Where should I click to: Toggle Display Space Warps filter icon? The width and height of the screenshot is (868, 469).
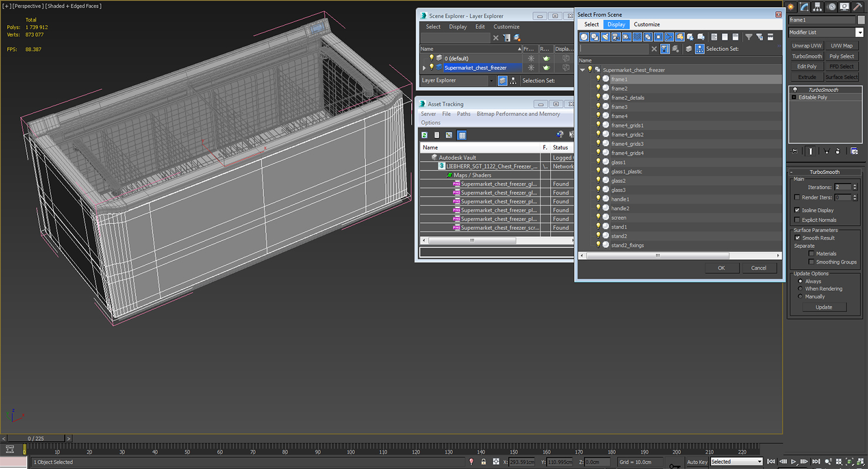tap(637, 37)
